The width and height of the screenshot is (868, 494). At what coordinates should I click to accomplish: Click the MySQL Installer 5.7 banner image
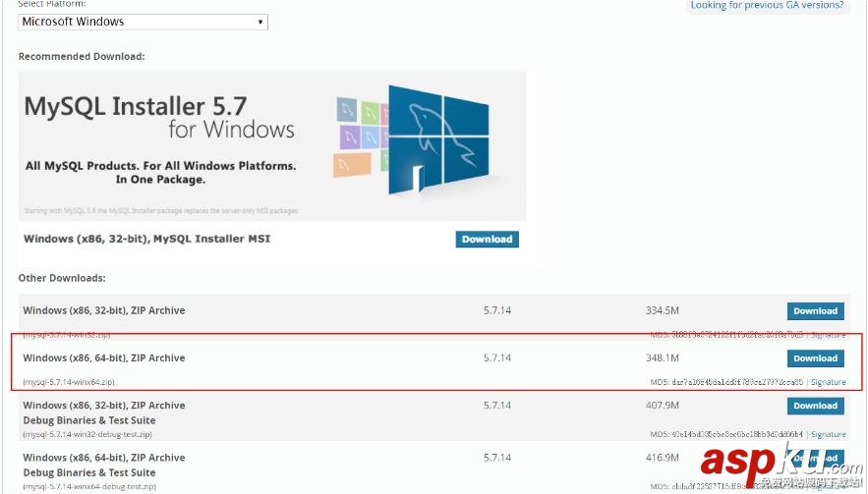click(x=272, y=146)
